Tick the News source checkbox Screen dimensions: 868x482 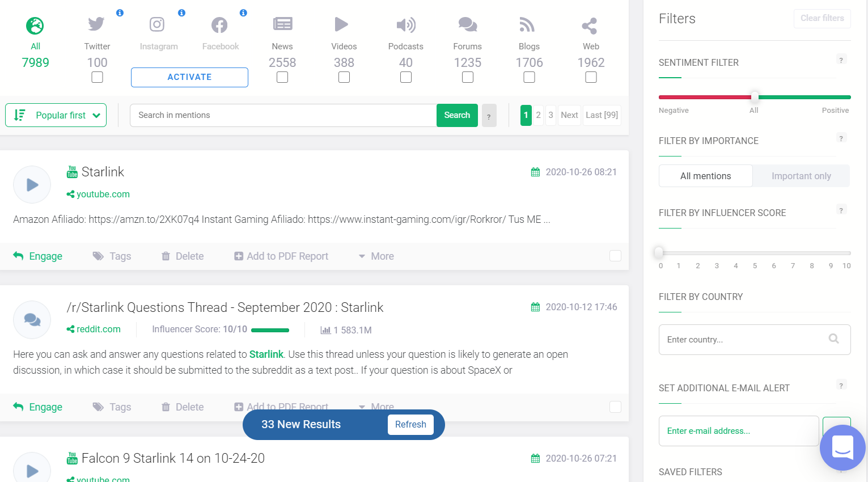click(x=282, y=77)
